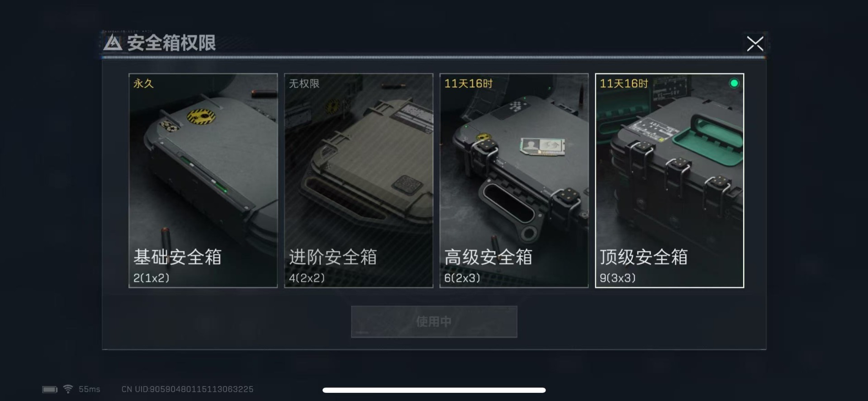
Task: Click the battery status icon
Action: (x=50, y=389)
